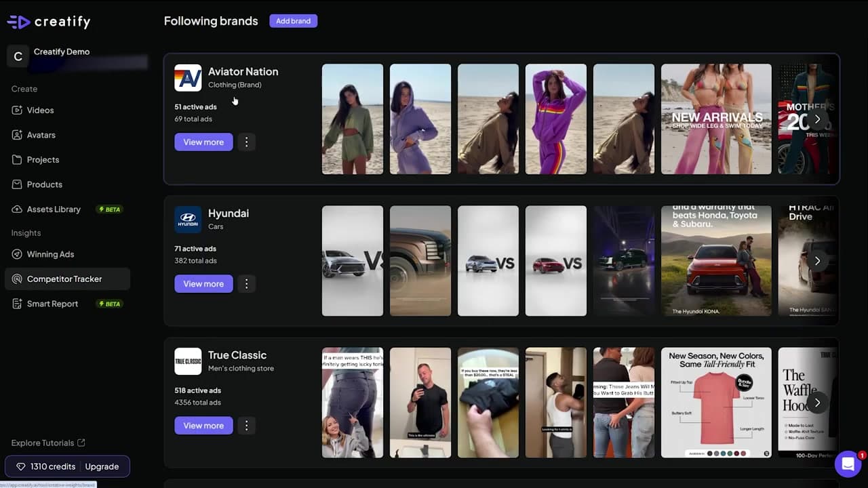Image resolution: width=868 pixels, height=488 pixels.
Task: Select the Competitor Tracker icon
Action: click(17, 279)
